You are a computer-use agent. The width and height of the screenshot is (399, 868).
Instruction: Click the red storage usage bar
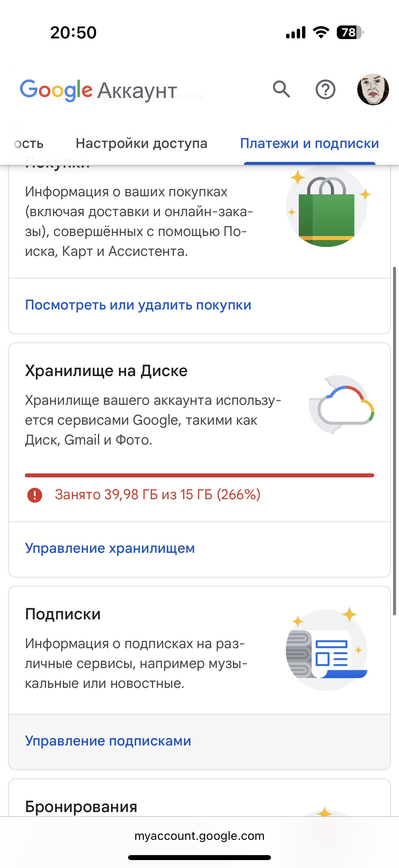pyautogui.click(x=199, y=475)
